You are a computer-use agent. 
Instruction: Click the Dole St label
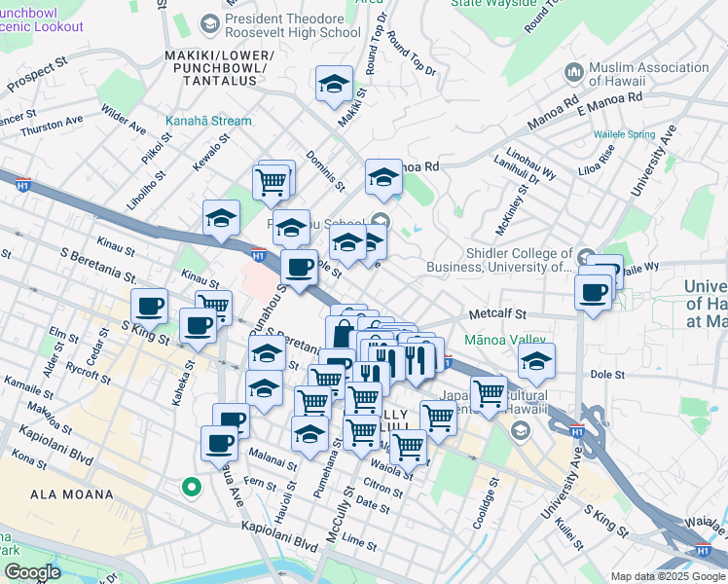point(607,374)
